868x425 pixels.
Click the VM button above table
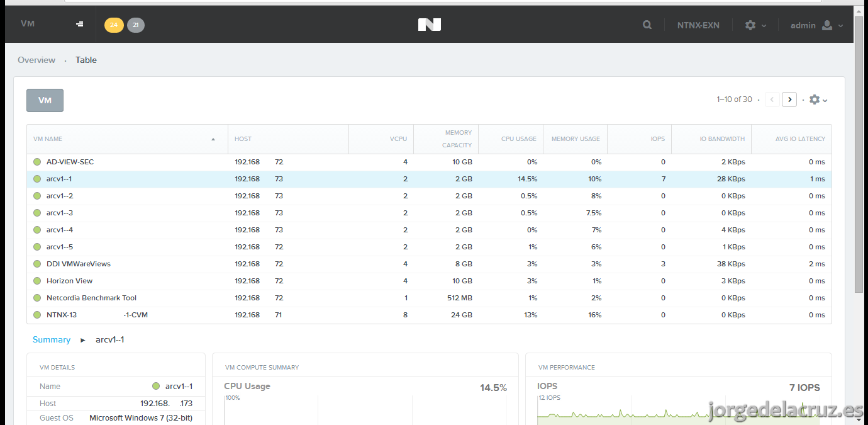[x=45, y=101]
